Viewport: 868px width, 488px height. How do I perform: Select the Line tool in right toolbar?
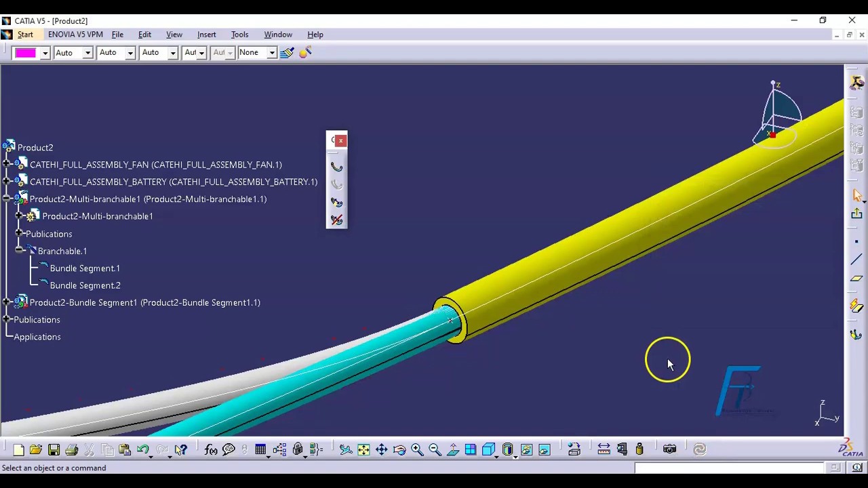pos(856,260)
